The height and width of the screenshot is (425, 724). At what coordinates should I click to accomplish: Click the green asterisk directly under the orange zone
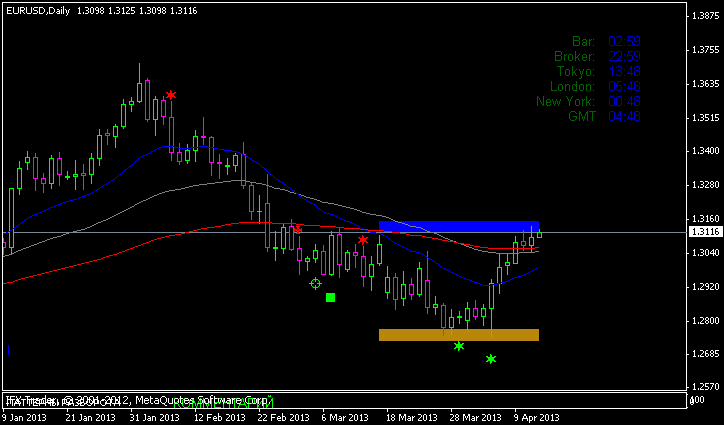pos(459,346)
